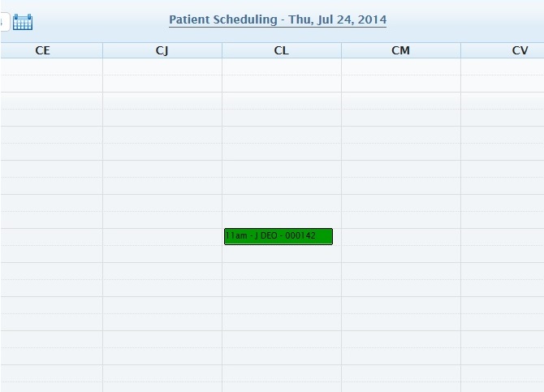
Task: Open the calendar date picker icon
Action: pos(23,22)
